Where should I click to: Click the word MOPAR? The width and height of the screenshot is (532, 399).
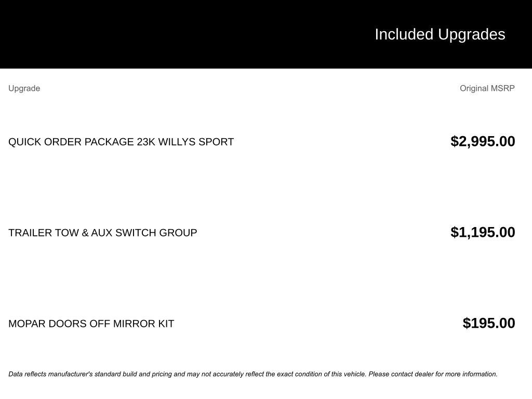click(x=27, y=324)
